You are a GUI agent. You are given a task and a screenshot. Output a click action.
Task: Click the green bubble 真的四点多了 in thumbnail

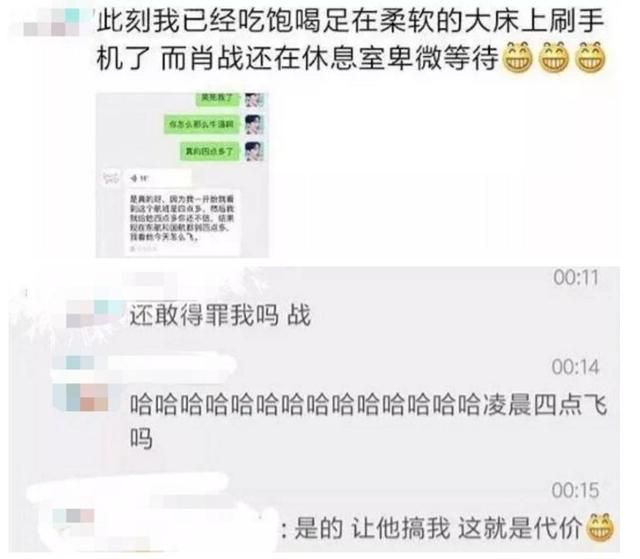pos(210,151)
